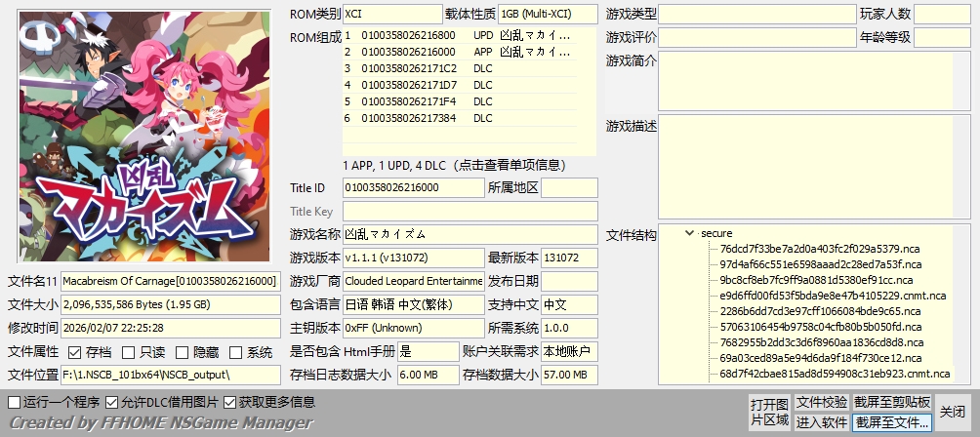The height and width of the screenshot is (437, 980).
Task: Click the 打开图片区域 button
Action: click(768, 412)
